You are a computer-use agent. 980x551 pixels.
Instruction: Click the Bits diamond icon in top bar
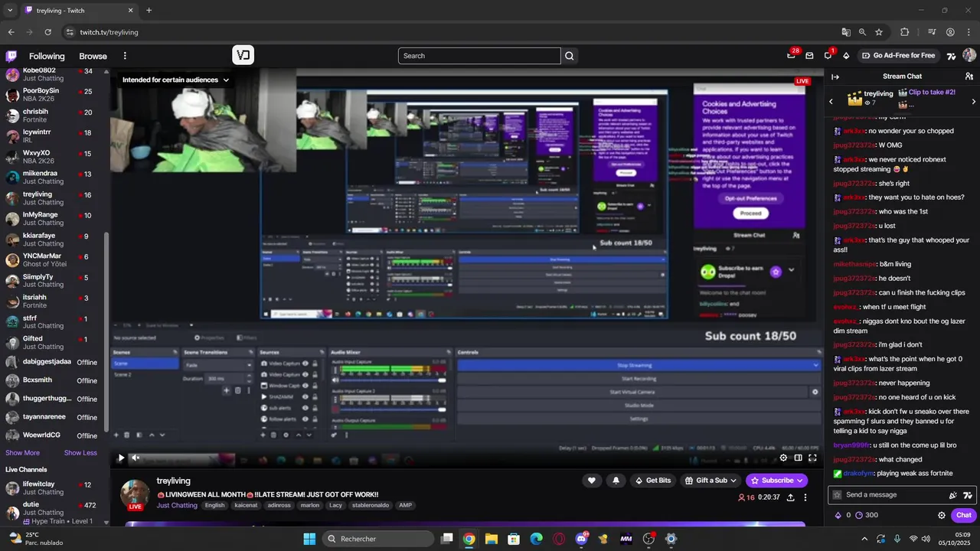coord(846,56)
